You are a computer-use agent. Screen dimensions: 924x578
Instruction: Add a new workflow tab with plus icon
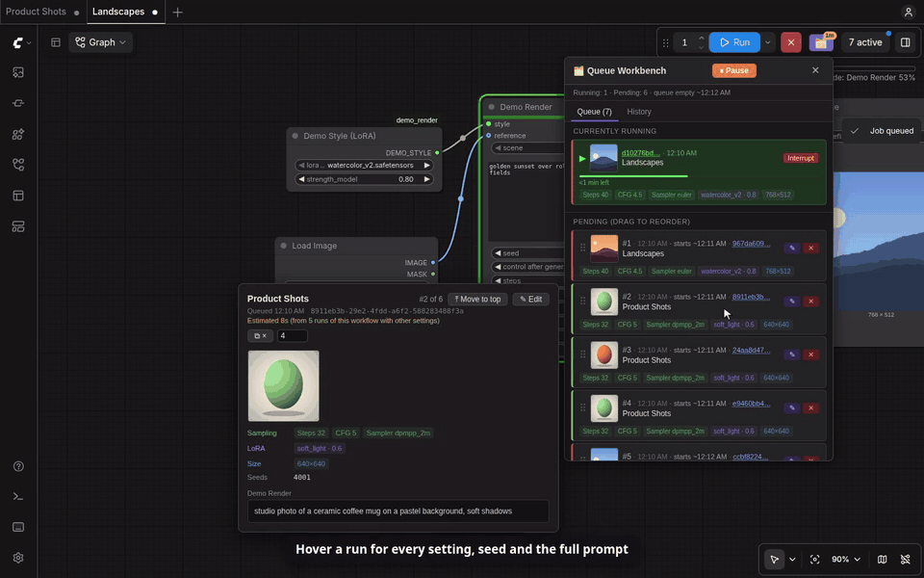(177, 12)
